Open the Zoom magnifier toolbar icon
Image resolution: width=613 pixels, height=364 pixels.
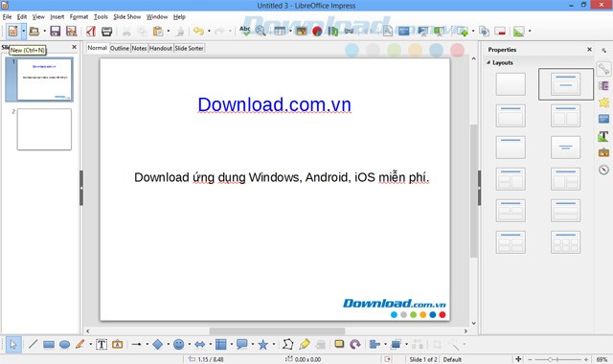(261, 31)
